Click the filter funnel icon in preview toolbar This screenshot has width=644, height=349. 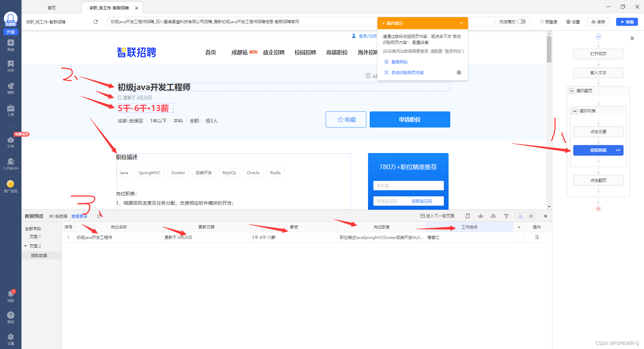(506, 216)
